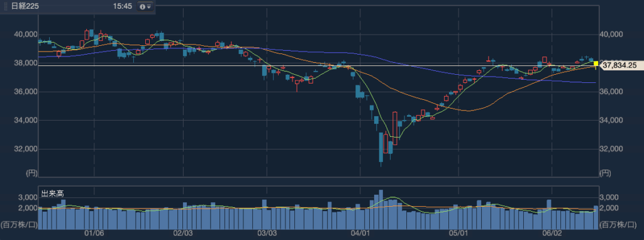
Task: Click the right volume 2,000 label
Action: (609, 208)
